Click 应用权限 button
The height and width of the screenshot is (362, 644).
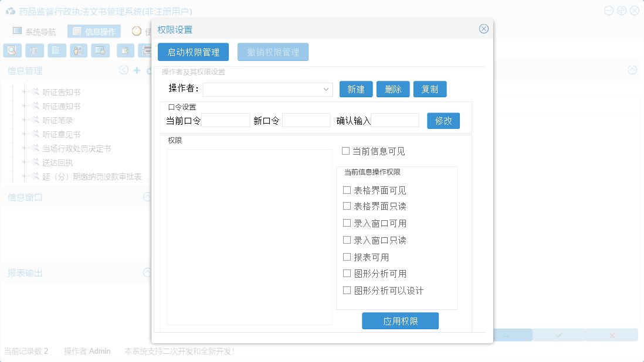(x=400, y=321)
